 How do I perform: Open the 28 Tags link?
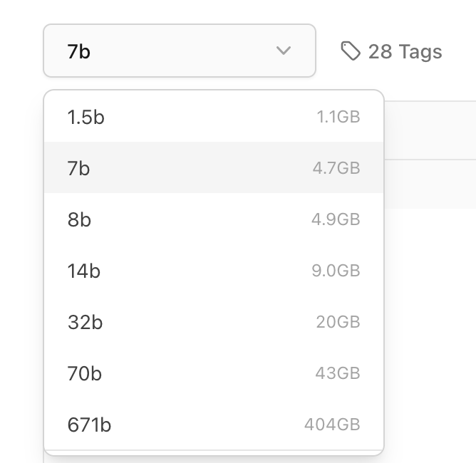click(x=405, y=51)
